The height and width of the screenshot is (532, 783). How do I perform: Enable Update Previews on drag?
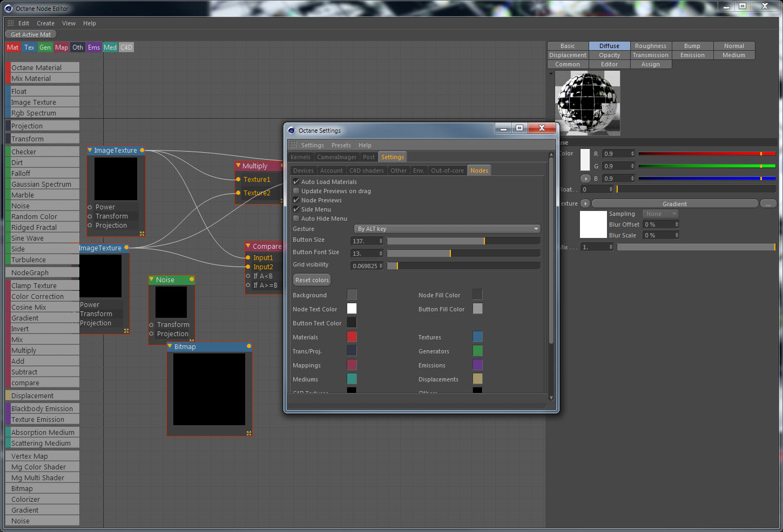[296, 191]
